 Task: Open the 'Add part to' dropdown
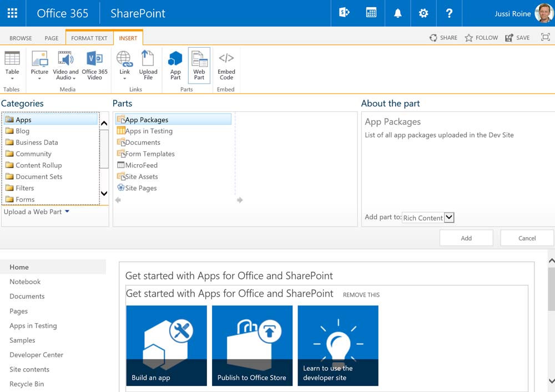[449, 218]
